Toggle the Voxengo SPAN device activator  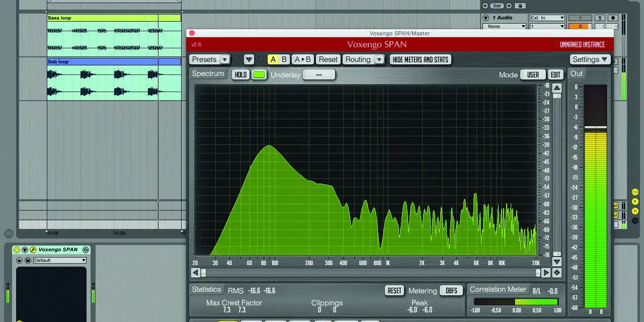17,250
